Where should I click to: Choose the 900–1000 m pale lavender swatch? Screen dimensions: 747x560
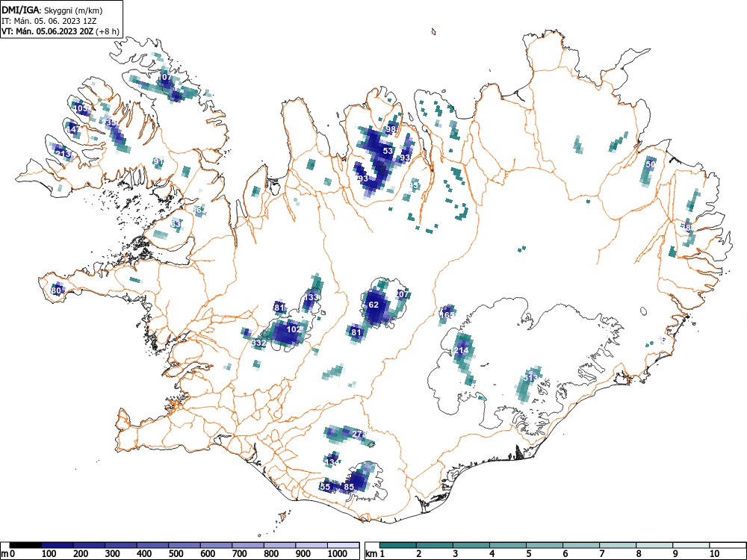point(311,545)
